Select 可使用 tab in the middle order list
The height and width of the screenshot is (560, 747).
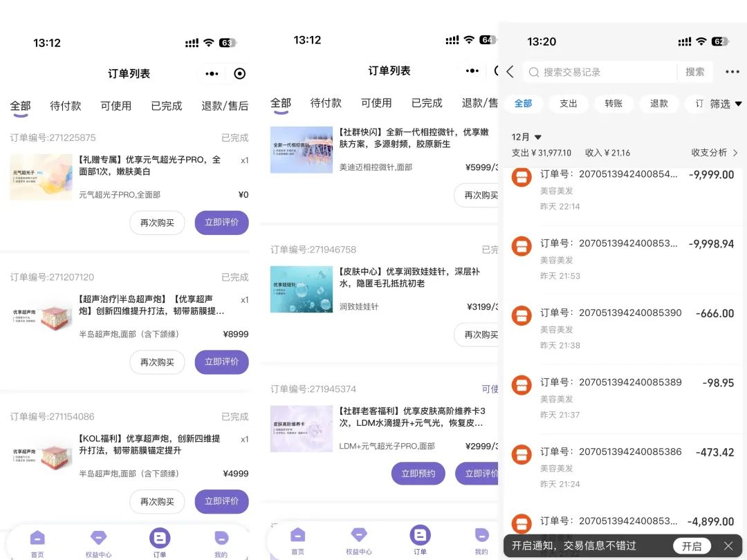click(x=376, y=103)
